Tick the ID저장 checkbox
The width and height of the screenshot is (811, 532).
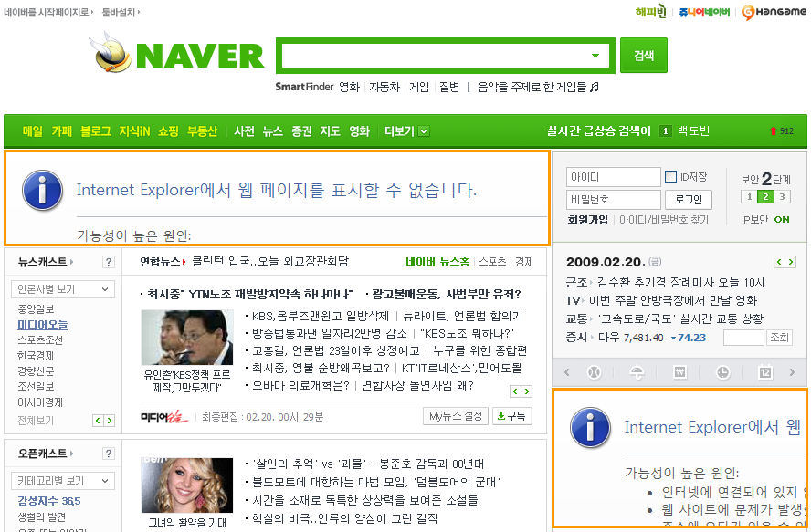(x=670, y=177)
